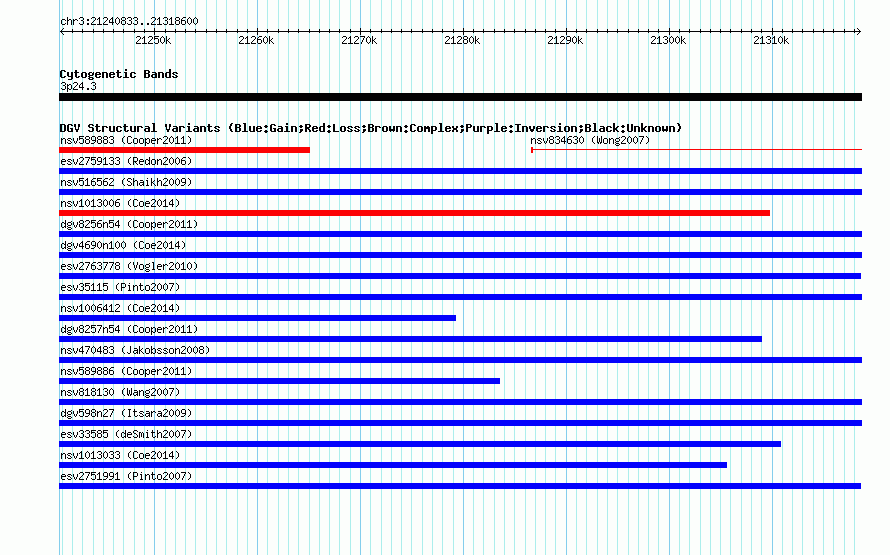The width and height of the screenshot is (890, 555).
Task: Click the ruler's left arrowhead
Action: (62, 32)
